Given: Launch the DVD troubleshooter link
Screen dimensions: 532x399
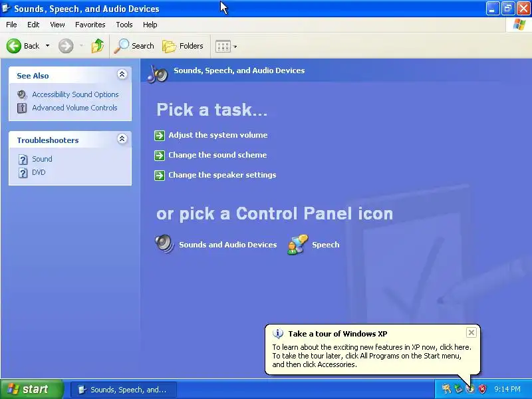Looking at the screenshot, I should 39,172.
